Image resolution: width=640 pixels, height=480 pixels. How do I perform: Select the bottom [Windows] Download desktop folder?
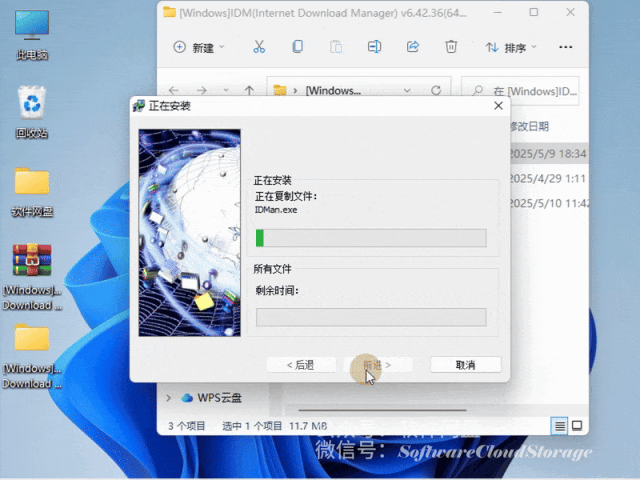(x=32, y=356)
